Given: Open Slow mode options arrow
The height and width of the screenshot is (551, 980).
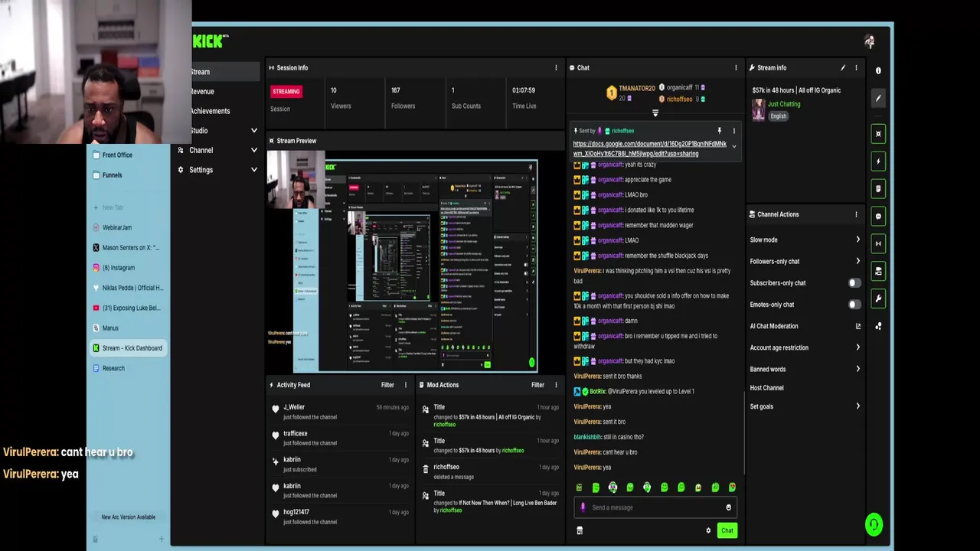Looking at the screenshot, I should 857,240.
